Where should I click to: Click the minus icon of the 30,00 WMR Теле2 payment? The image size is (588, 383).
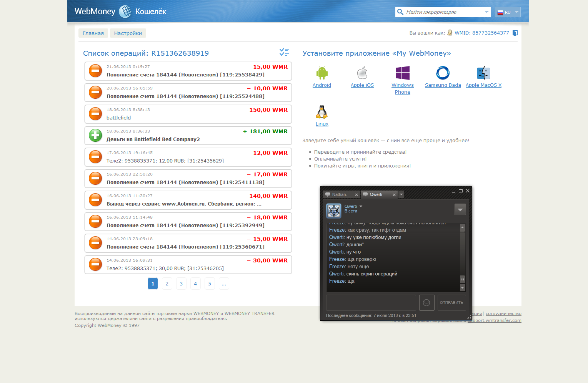click(95, 264)
